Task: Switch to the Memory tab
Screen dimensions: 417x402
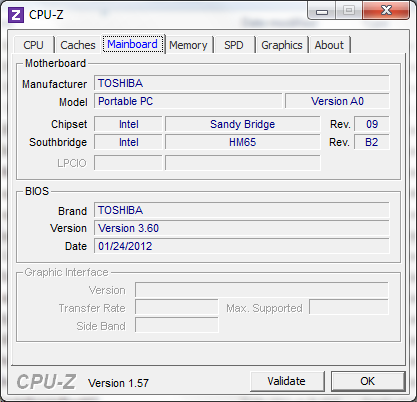Action: [x=188, y=45]
